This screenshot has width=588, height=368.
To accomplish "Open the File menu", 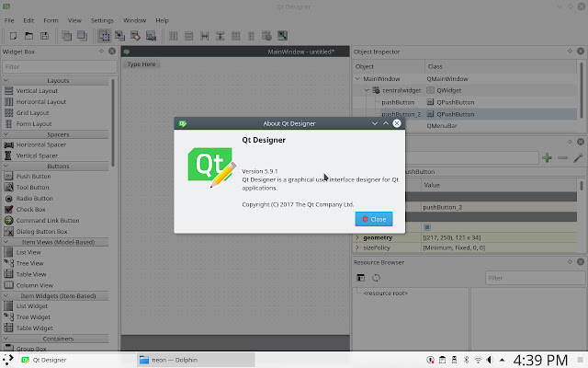I will [x=9, y=20].
